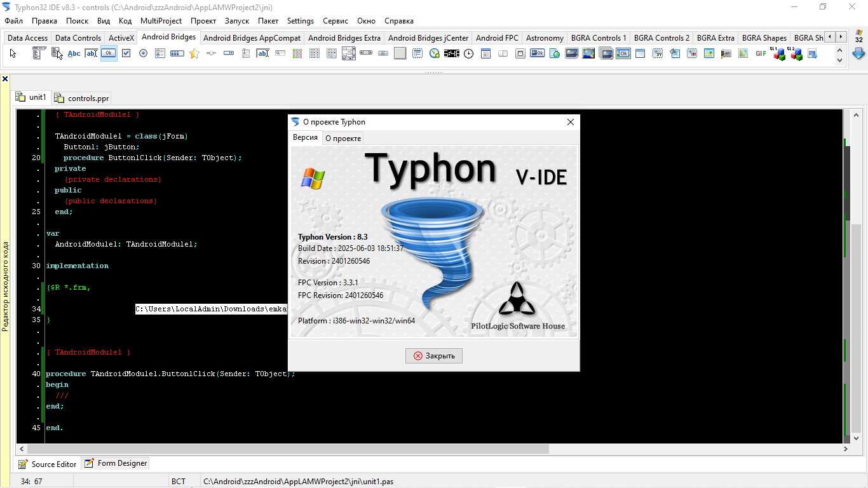Pick the jEditText 'ab' component next to Abc
Screen dimensions: 868x488
[92, 53]
